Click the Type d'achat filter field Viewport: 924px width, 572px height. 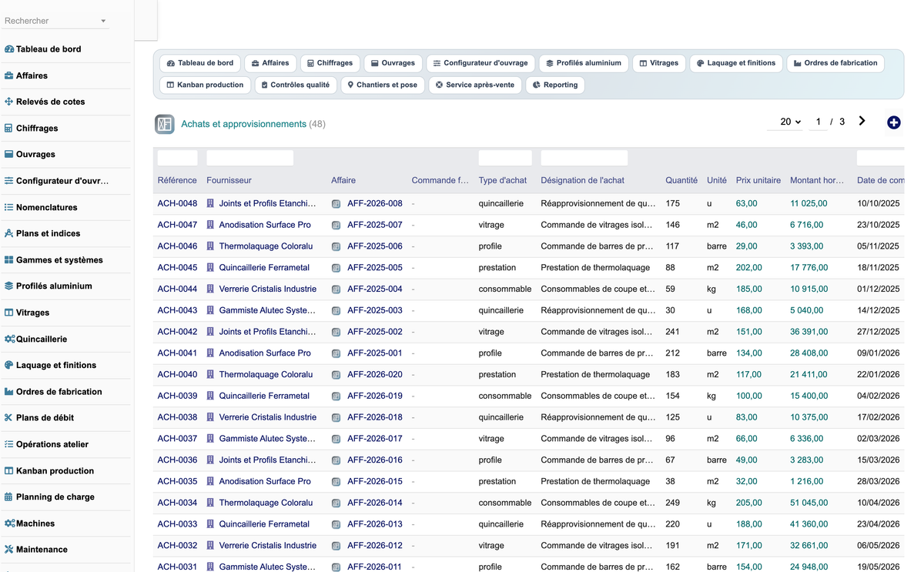tap(505, 158)
